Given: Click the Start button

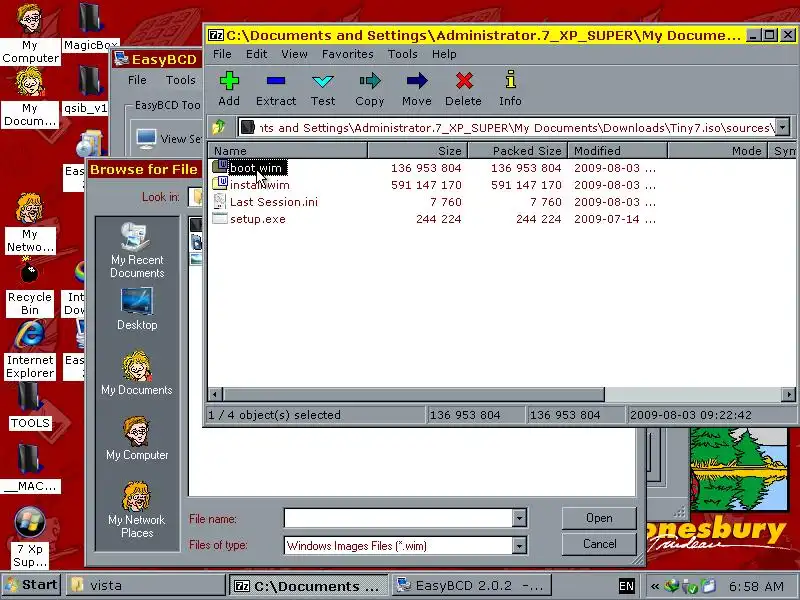Looking at the screenshot, I should (x=32, y=585).
